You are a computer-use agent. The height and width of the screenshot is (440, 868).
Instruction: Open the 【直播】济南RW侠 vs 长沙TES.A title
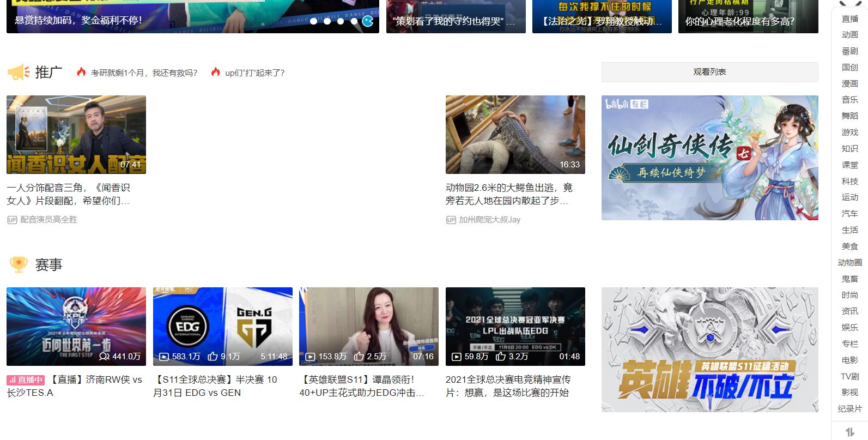point(74,386)
